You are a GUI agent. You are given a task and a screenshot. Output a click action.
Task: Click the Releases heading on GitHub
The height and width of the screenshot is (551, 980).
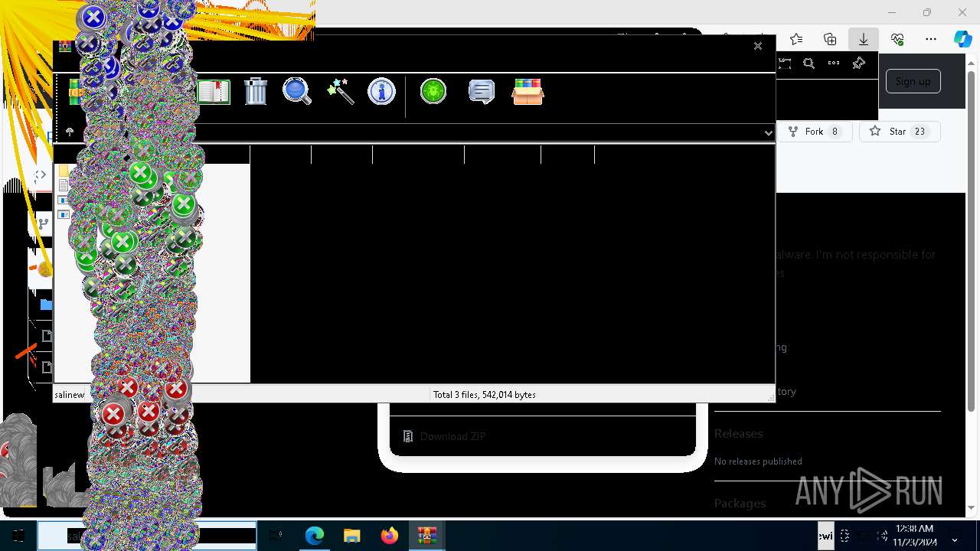[x=738, y=433]
